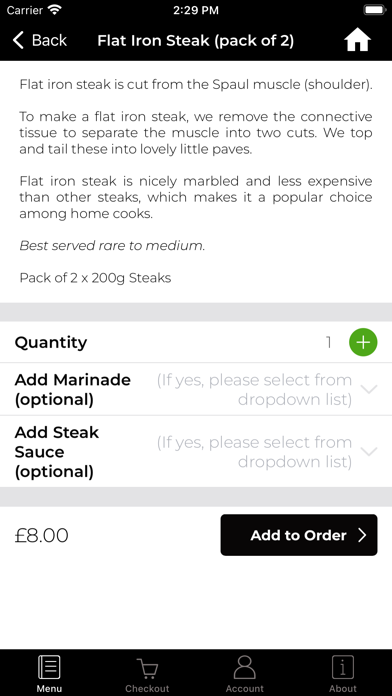The image size is (392, 696).
Task: Increase quantity with green plus button
Action: point(363,342)
